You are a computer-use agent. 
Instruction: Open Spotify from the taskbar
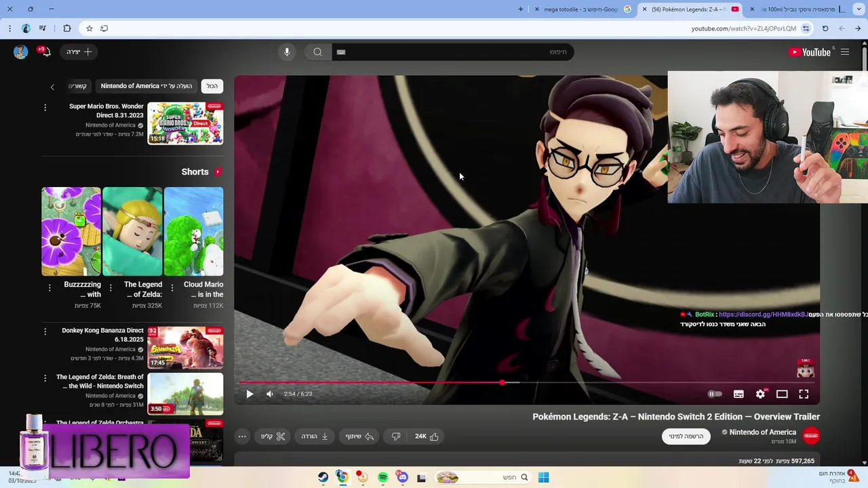click(382, 478)
